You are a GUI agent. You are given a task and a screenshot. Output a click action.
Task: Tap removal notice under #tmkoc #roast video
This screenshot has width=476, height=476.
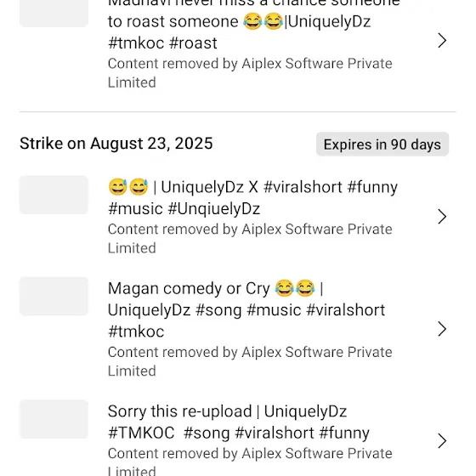[250, 73]
